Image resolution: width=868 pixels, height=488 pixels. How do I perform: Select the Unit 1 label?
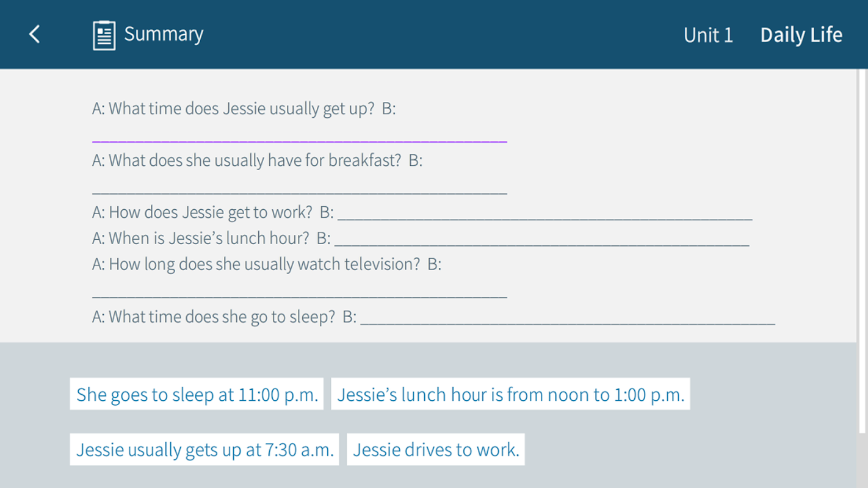tap(708, 35)
